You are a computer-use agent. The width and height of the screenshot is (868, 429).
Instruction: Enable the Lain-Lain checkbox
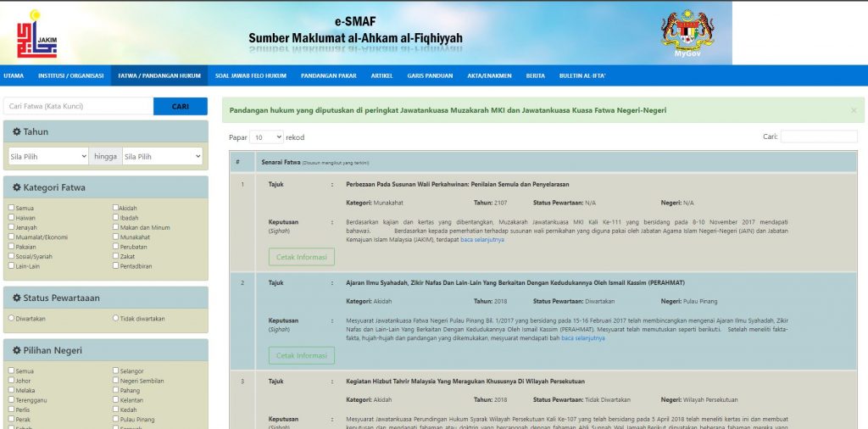click(x=11, y=265)
